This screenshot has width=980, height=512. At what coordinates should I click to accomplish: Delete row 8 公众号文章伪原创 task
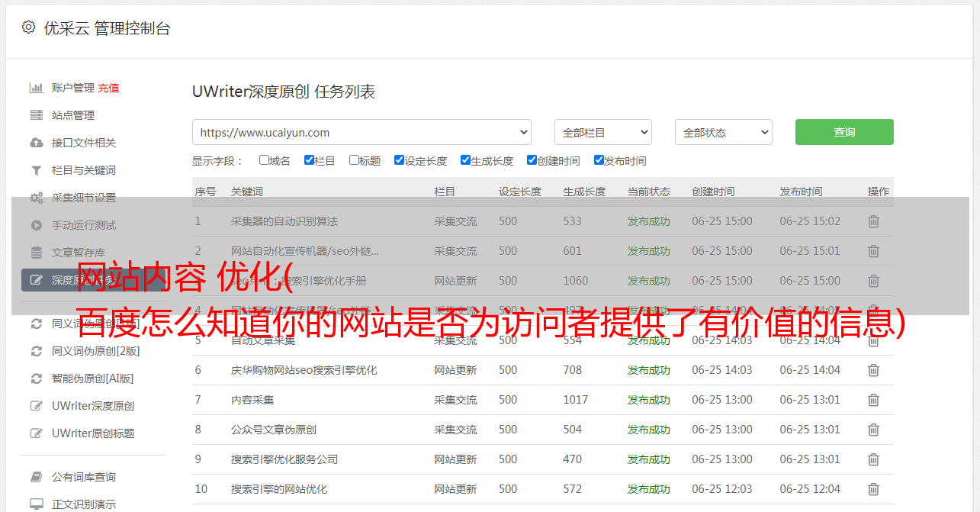point(874,430)
